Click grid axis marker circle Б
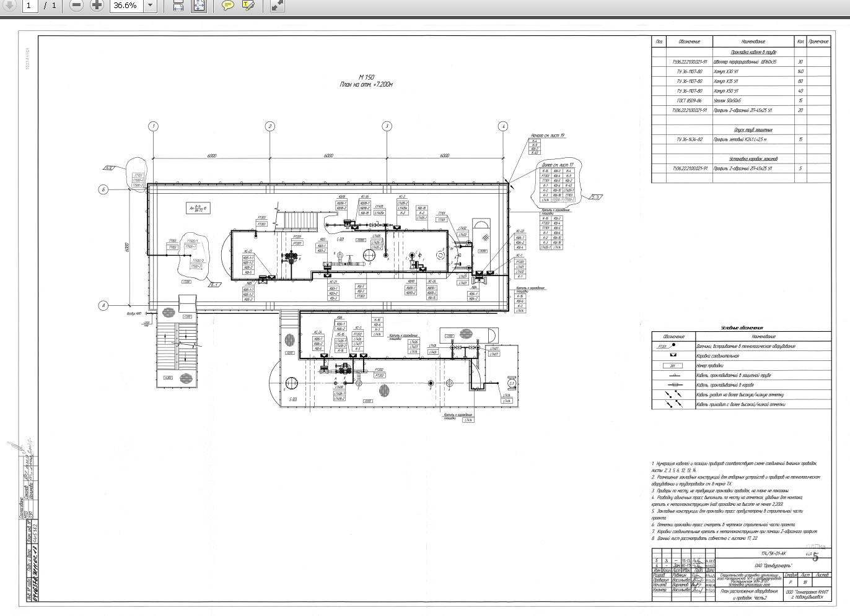The height and width of the screenshot is (616, 850). tap(103, 189)
